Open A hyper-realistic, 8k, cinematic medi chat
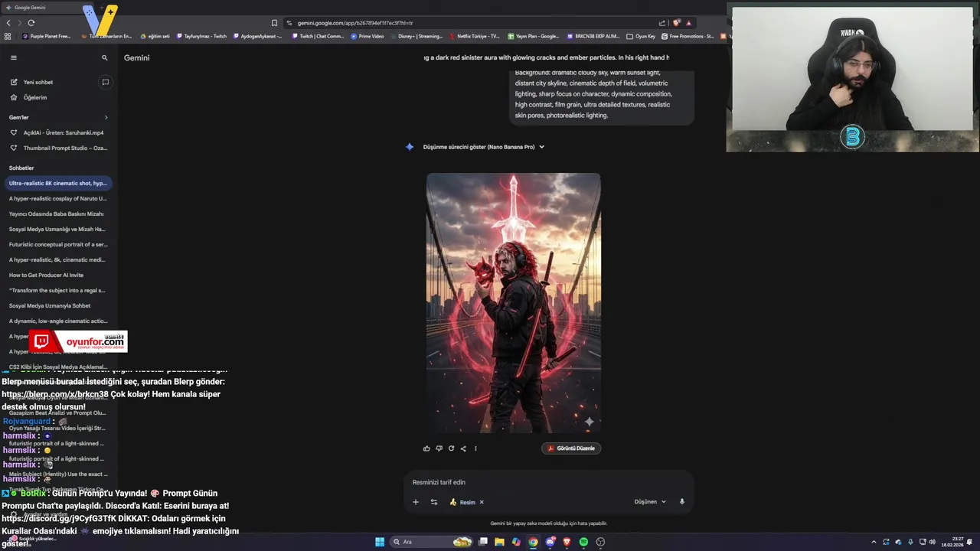 click(57, 259)
